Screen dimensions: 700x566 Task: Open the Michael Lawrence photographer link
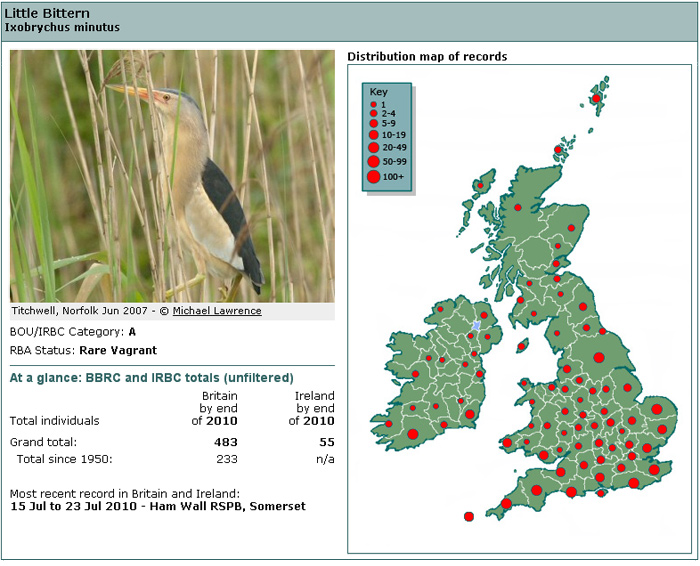pyautogui.click(x=217, y=311)
